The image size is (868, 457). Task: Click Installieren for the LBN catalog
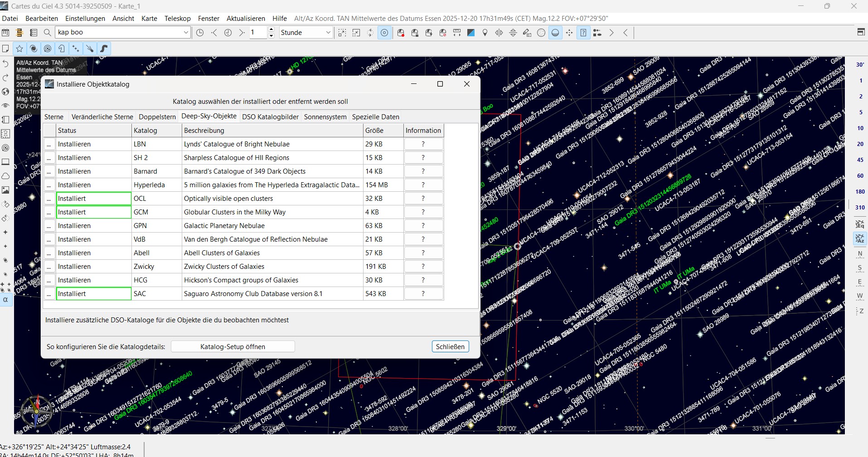coord(94,144)
